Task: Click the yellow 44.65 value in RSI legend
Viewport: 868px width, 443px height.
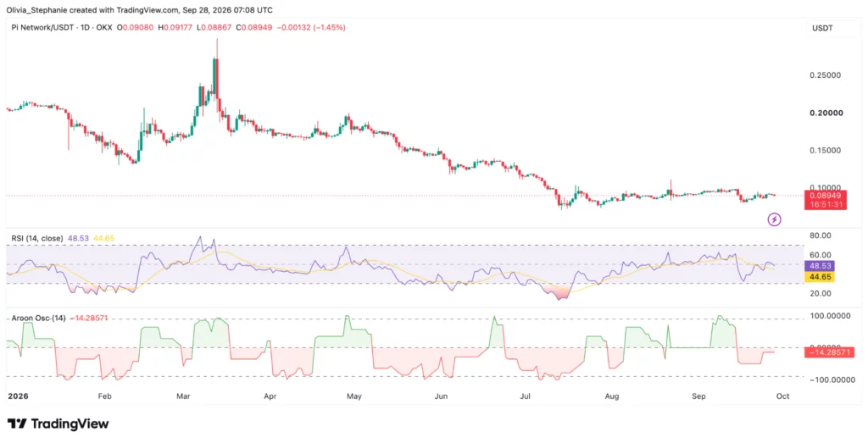Action: 103,238
